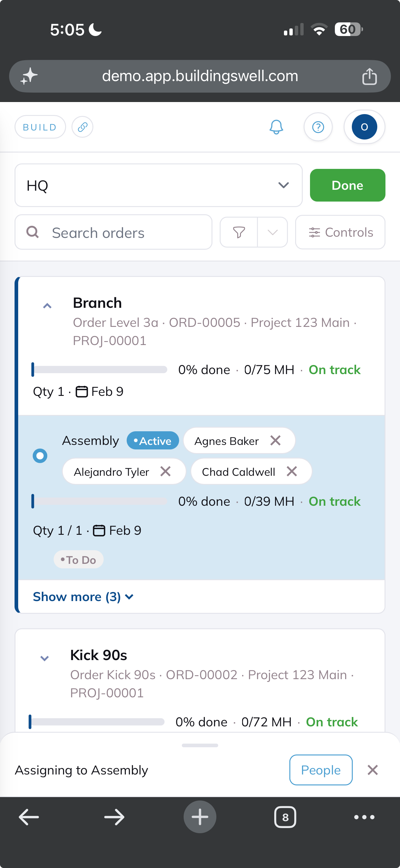
Task: Click the link icon beside BUILD
Action: (x=82, y=127)
